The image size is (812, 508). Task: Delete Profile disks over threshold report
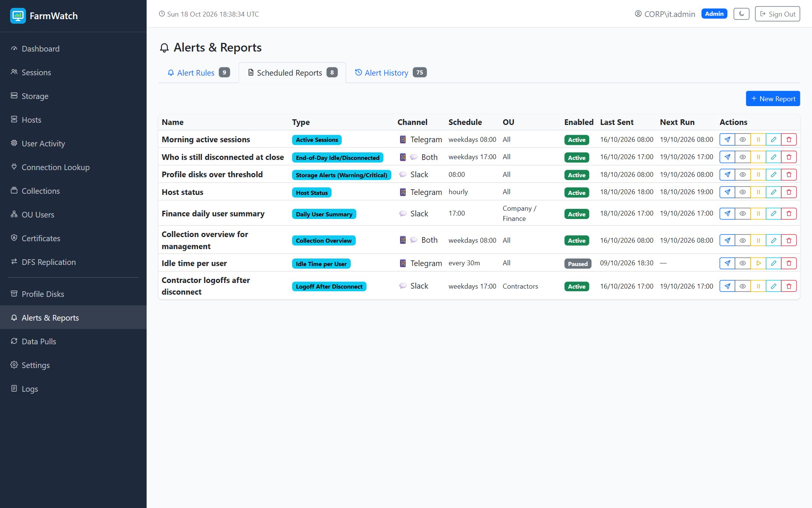click(789, 175)
